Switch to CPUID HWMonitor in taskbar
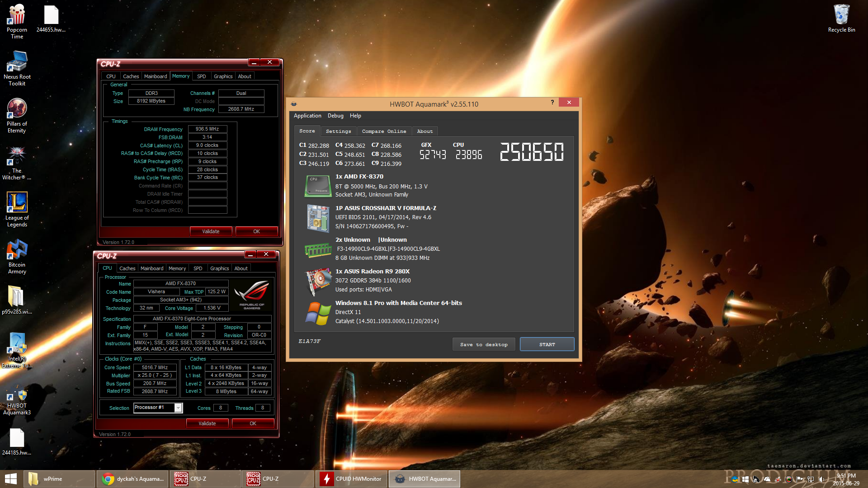 (351, 479)
